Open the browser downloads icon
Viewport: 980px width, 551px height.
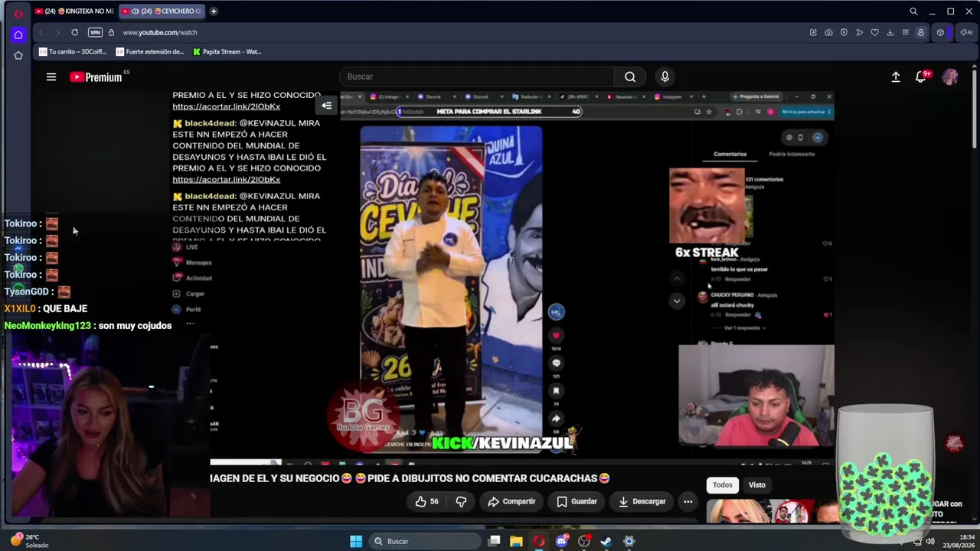point(890,32)
